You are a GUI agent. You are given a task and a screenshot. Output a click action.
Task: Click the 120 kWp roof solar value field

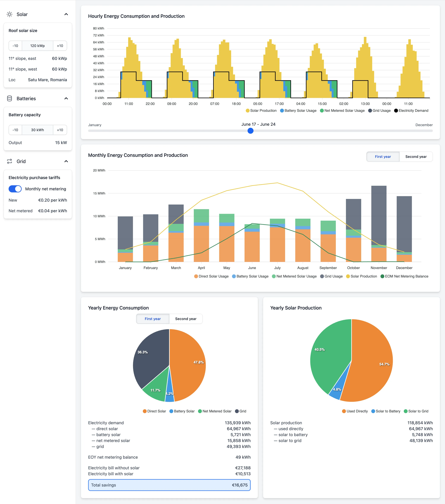click(x=38, y=46)
